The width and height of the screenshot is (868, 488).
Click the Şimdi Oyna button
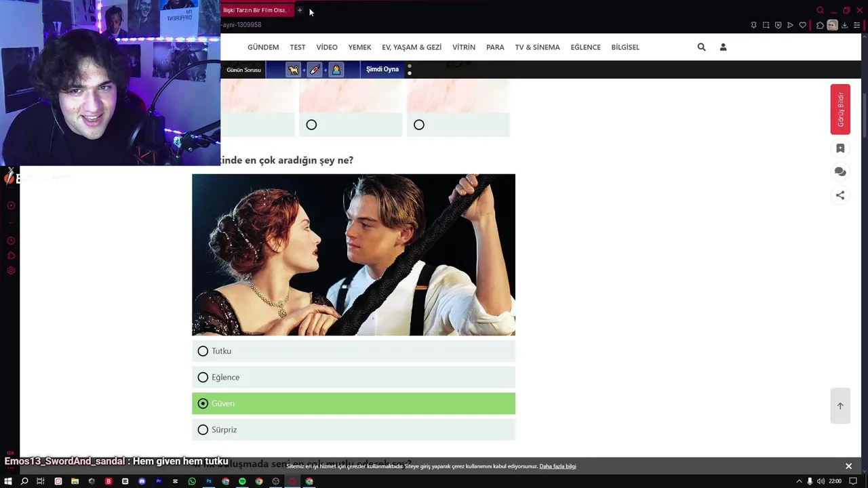(382, 69)
